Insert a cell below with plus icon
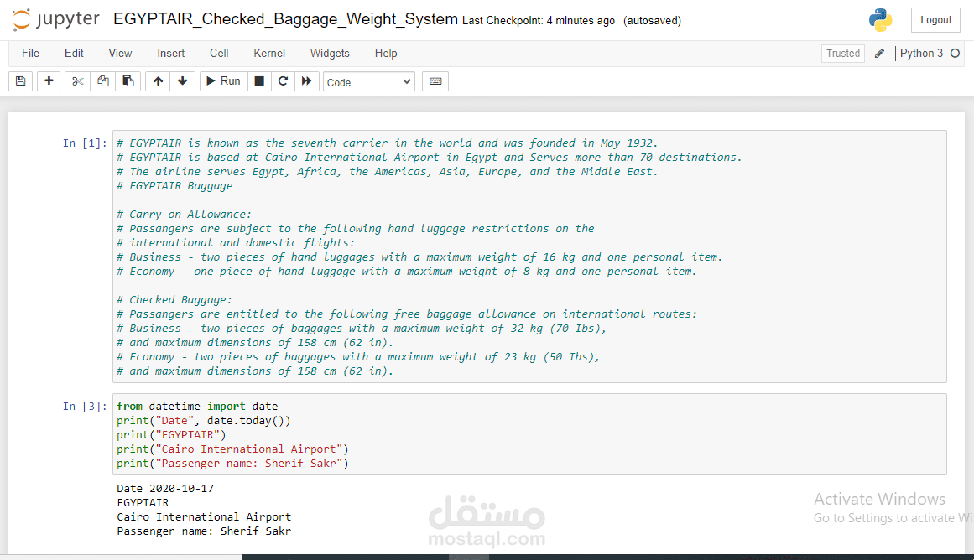Viewport: 974px width, 560px height. 49,81
